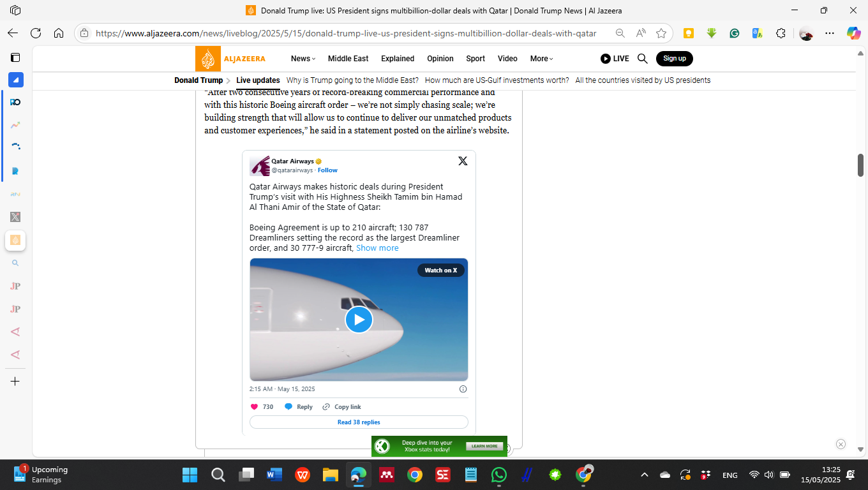Start Read aloud from the address bar
Viewport: 868px width, 490px height.
tap(641, 33)
